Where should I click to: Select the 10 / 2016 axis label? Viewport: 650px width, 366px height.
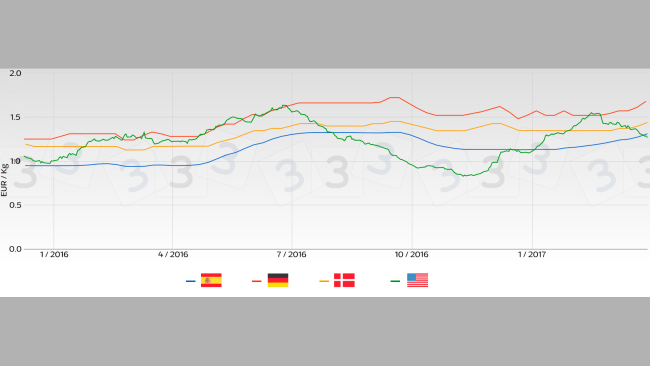pyautogui.click(x=411, y=255)
